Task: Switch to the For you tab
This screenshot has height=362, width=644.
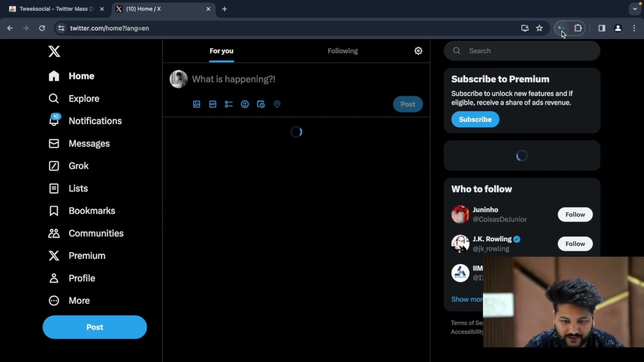Action: [x=221, y=51]
